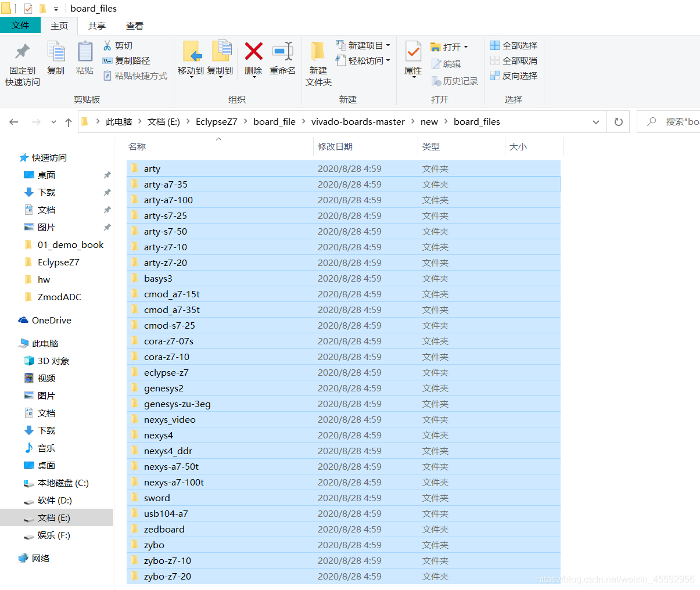Expand the address bar history dropdown
The width and height of the screenshot is (700, 590).
click(595, 122)
